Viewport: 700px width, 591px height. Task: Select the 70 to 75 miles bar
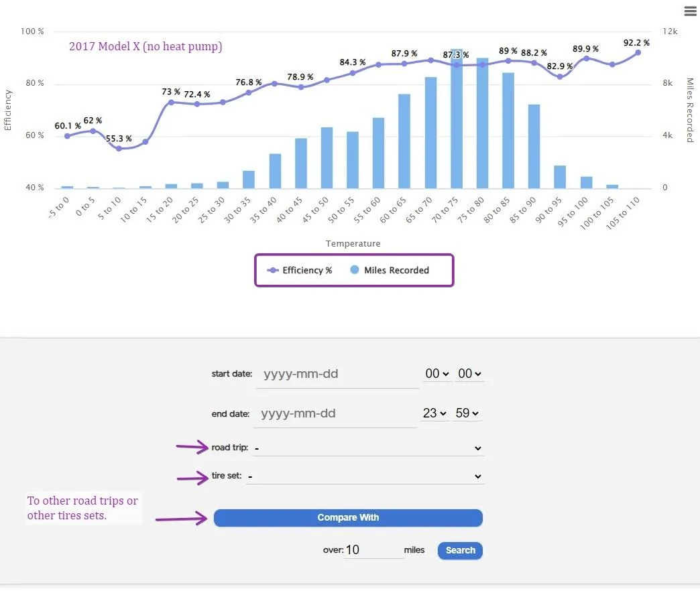click(x=457, y=119)
